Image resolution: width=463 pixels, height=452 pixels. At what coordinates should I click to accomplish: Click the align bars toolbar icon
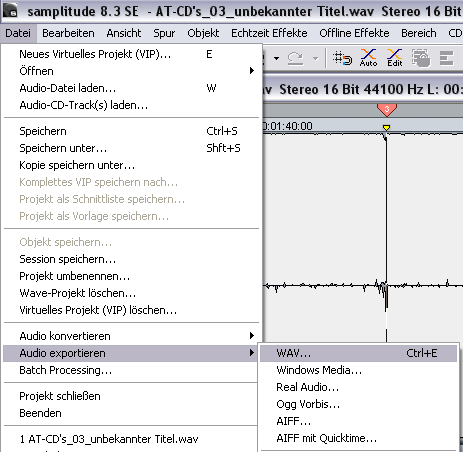[x=447, y=58]
